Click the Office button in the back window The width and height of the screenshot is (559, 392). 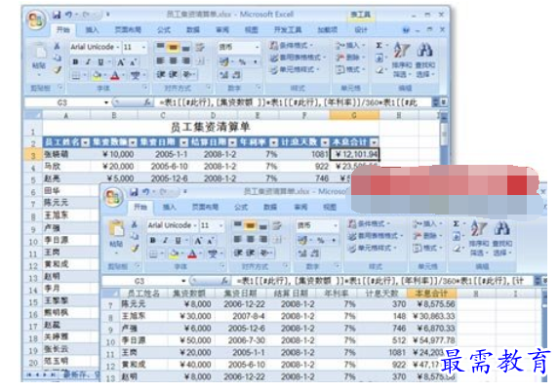pyautogui.click(x=36, y=20)
